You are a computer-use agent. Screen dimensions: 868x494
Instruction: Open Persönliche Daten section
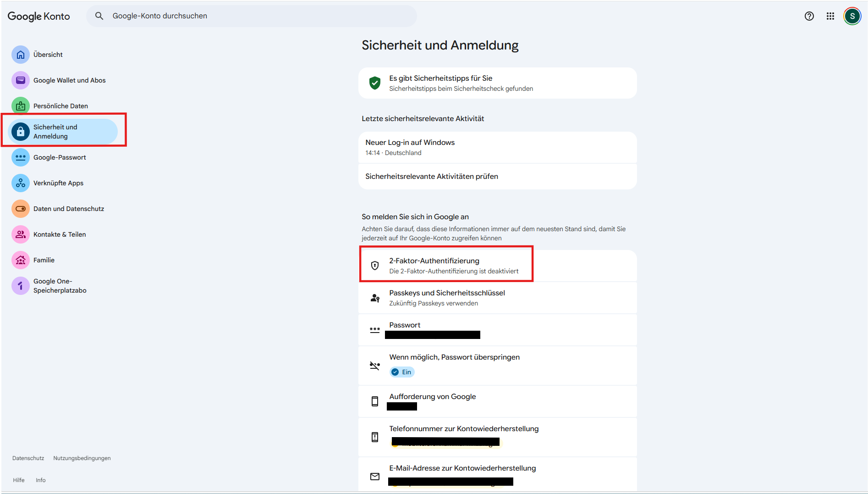[x=60, y=106]
